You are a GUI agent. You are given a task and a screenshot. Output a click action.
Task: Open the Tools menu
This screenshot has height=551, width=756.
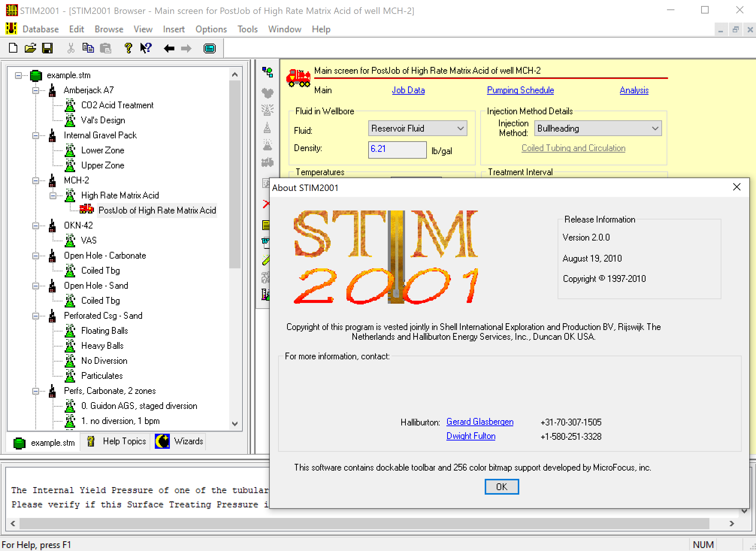[x=247, y=29]
